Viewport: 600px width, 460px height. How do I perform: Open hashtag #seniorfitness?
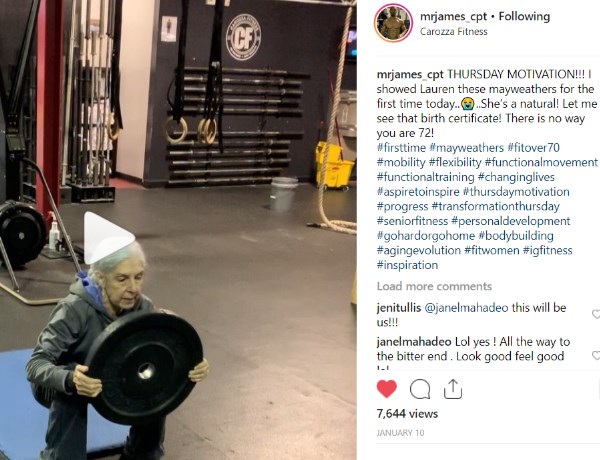pos(412,221)
